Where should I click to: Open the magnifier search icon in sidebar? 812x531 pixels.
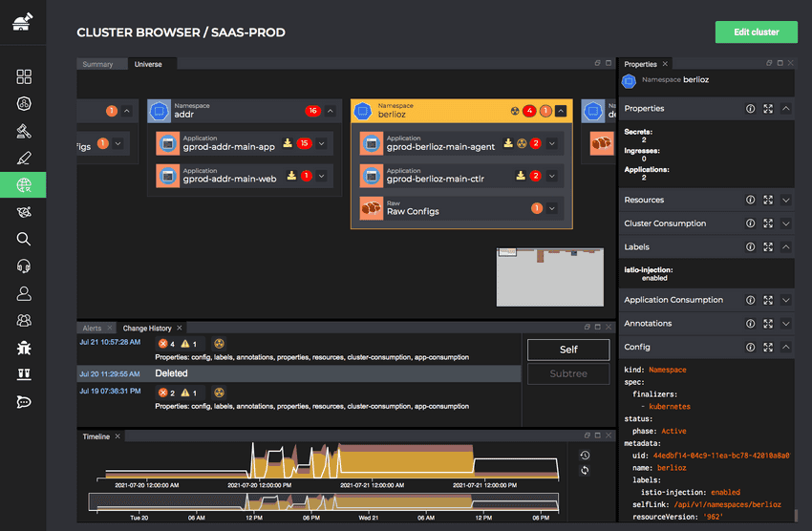pos(24,240)
